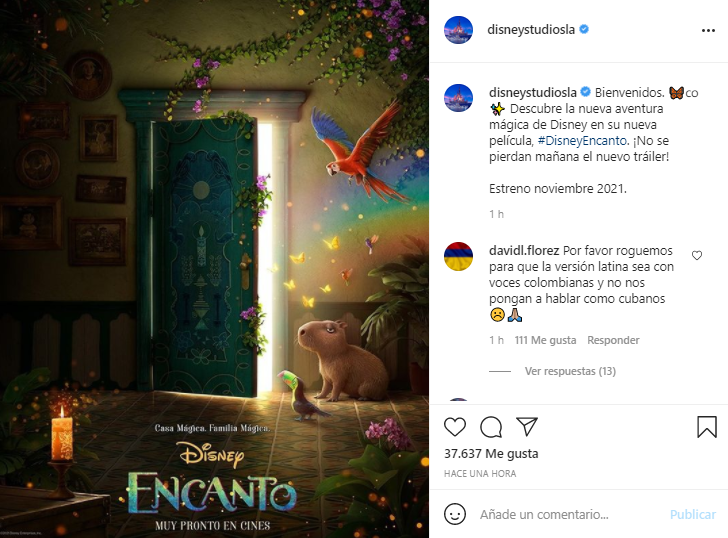Click the Encanto poster image
The image size is (728, 538).
point(214,269)
